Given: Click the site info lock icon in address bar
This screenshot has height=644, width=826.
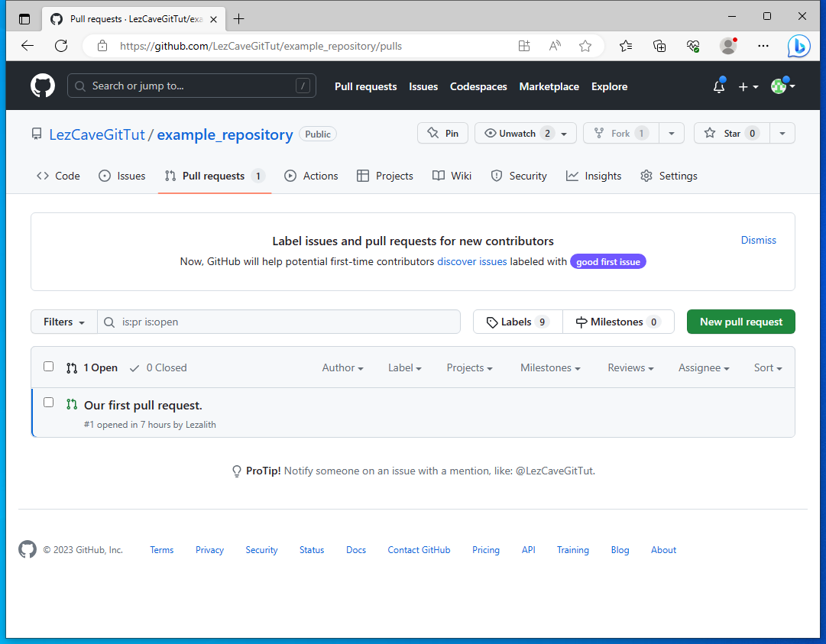Looking at the screenshot, I should point(102,46).
